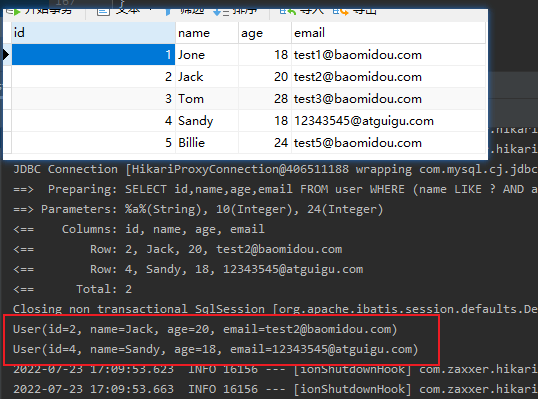Select the email cell test3@baomidou.com

click(x=388, y=99)
